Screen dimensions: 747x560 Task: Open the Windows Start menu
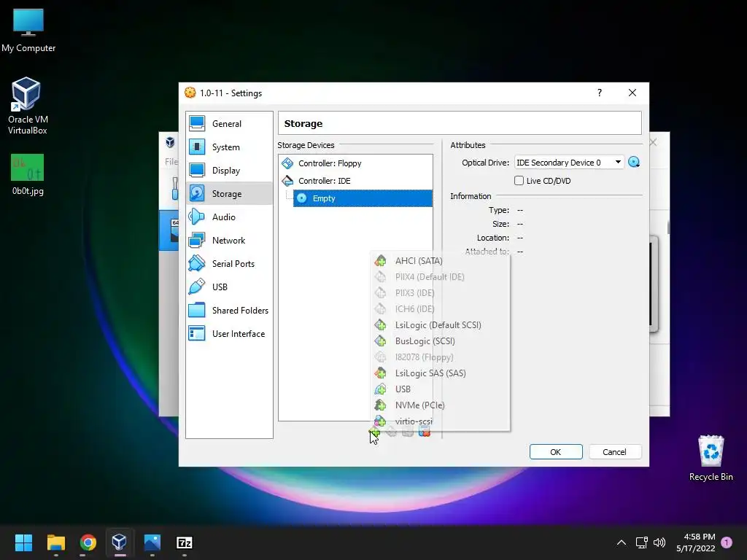coord(23,542)
